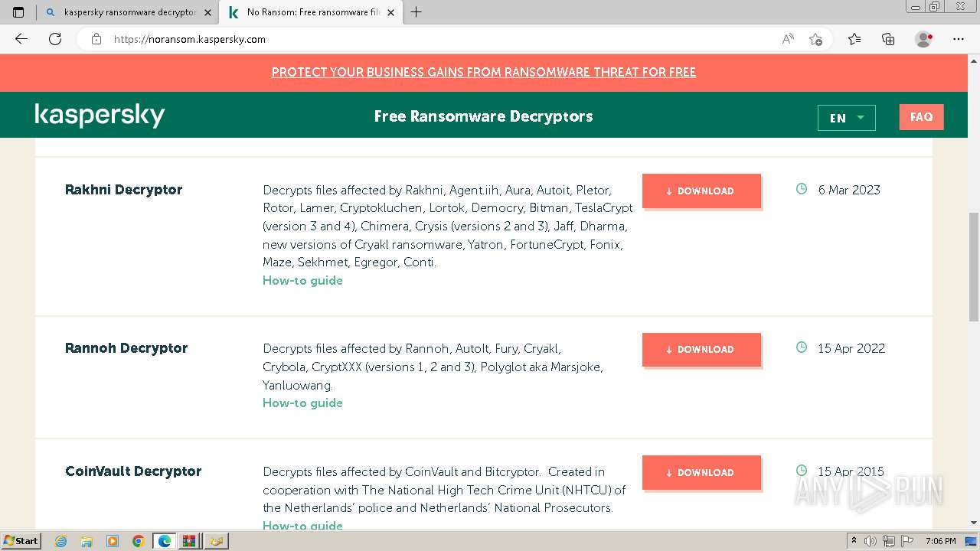Open the tab actions menu icon
The height and width of the screenshot is (551, 980).
18,12
